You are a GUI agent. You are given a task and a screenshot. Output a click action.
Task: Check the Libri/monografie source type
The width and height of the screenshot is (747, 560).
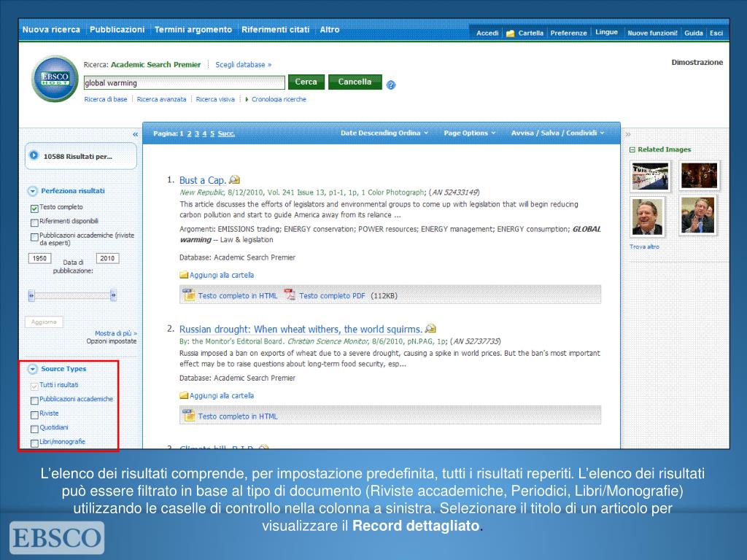34,443
